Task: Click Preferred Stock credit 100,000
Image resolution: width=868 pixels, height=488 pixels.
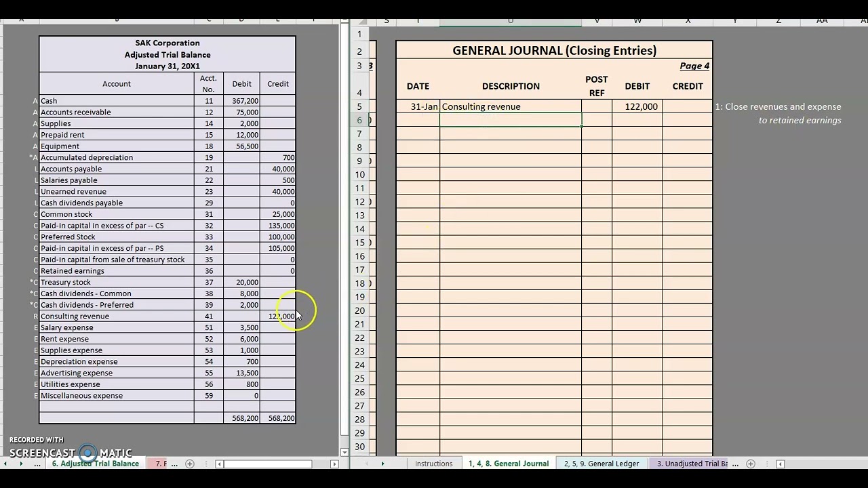Action: (278, 237)
